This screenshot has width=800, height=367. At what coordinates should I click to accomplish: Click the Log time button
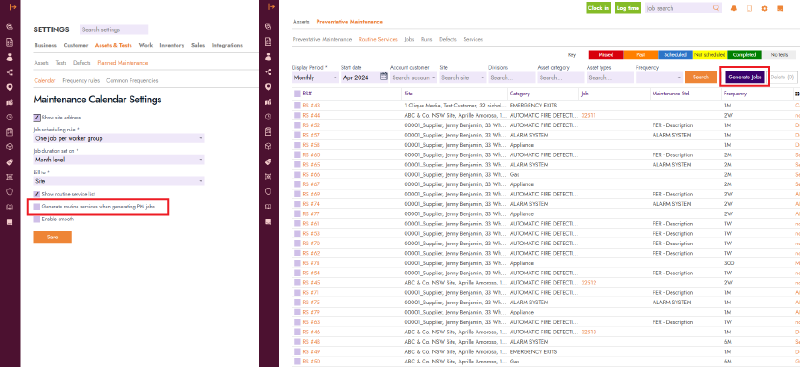point(628,8)
